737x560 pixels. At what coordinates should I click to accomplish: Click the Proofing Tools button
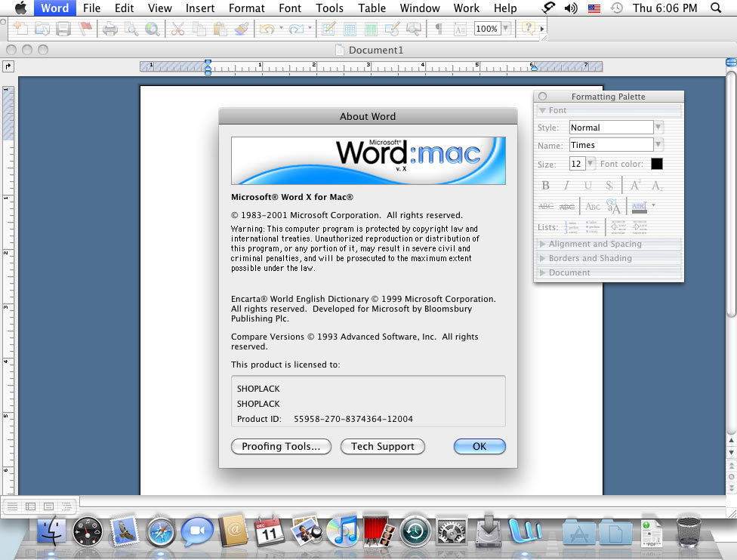[281, 446]
